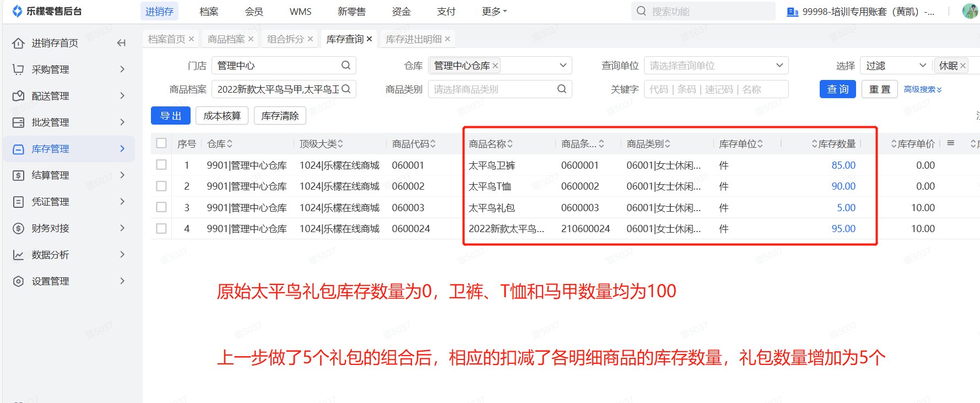Image resolution: width=980 pixels, height=403 pixels.
Task: Close the 档案首页 tab
Action: 191,39
